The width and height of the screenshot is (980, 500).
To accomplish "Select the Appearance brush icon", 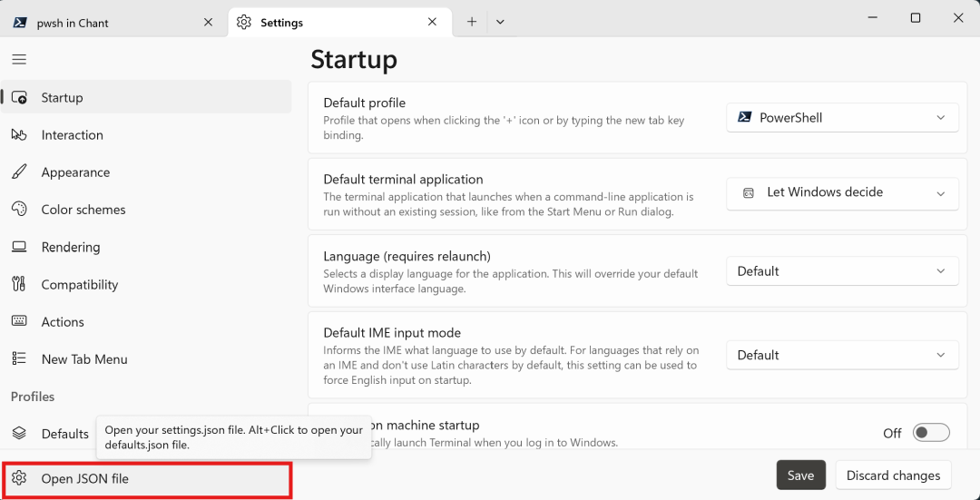I will click(19, 172).
